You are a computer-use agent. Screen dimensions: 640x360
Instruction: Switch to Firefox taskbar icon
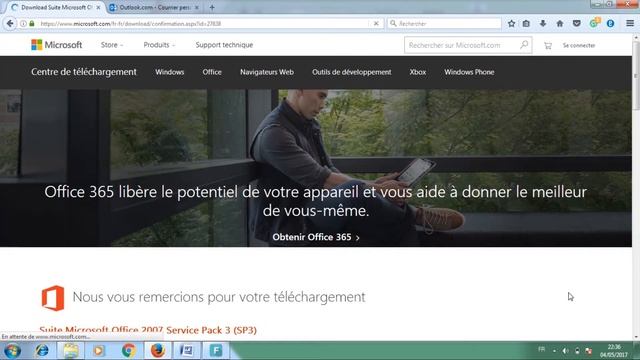point(158,351)
